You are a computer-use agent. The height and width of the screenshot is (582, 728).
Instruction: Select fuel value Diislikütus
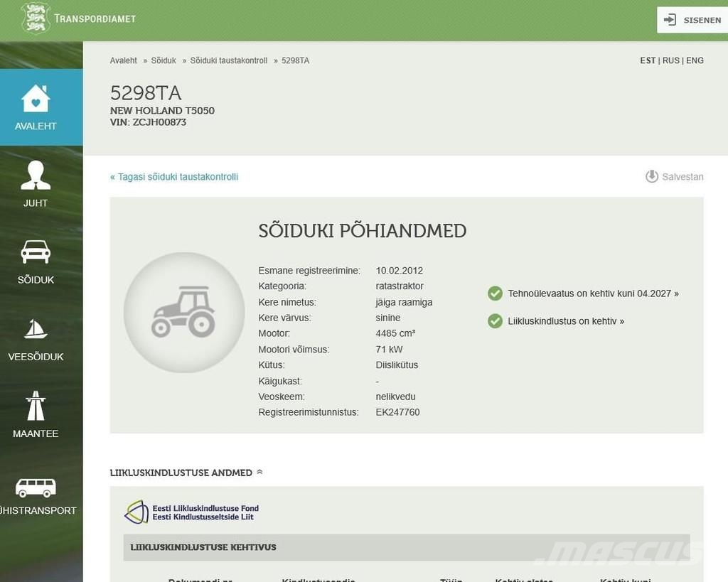[397, 365]
